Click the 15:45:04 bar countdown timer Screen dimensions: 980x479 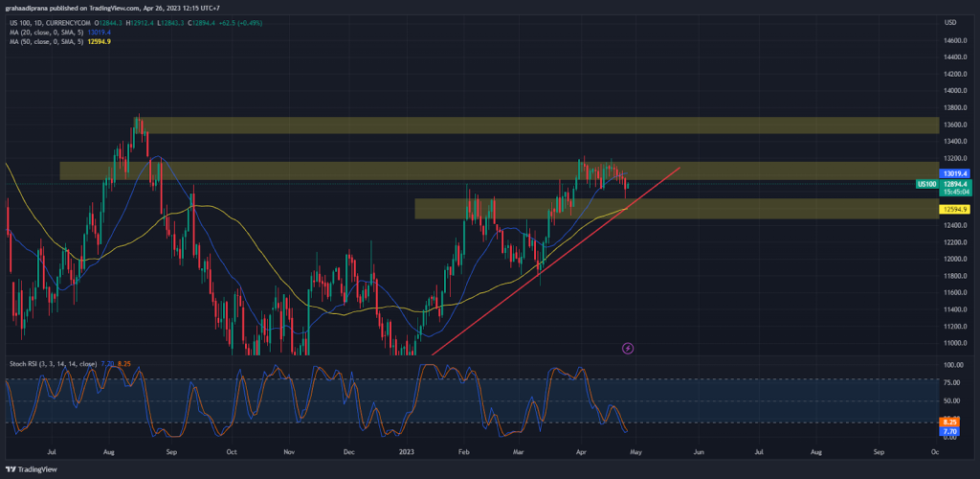click(956, 193)
